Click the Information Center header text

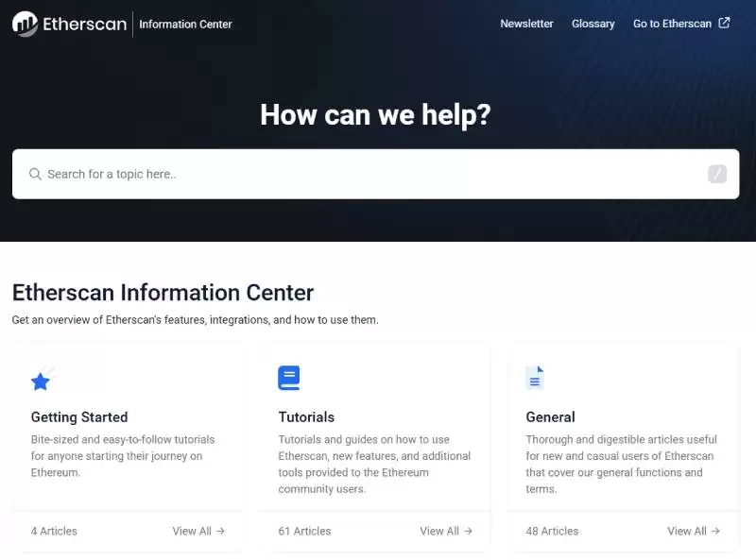pyautogui.click(x=185, y=25)
